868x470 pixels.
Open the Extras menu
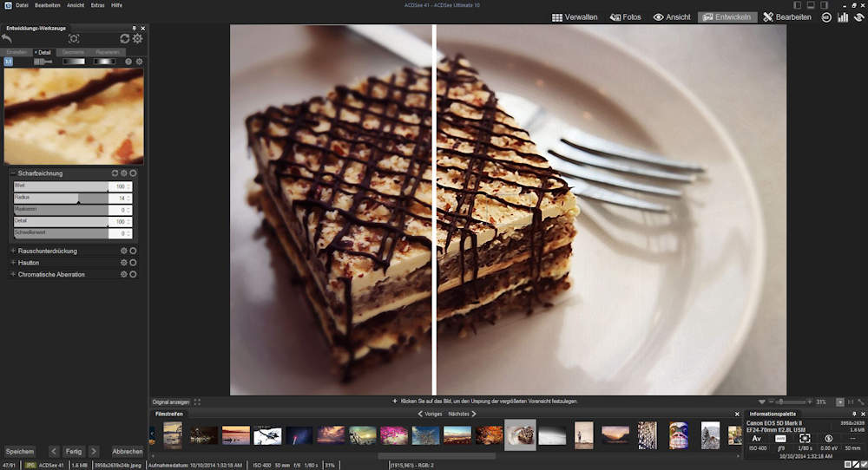[x=97, y=5]
